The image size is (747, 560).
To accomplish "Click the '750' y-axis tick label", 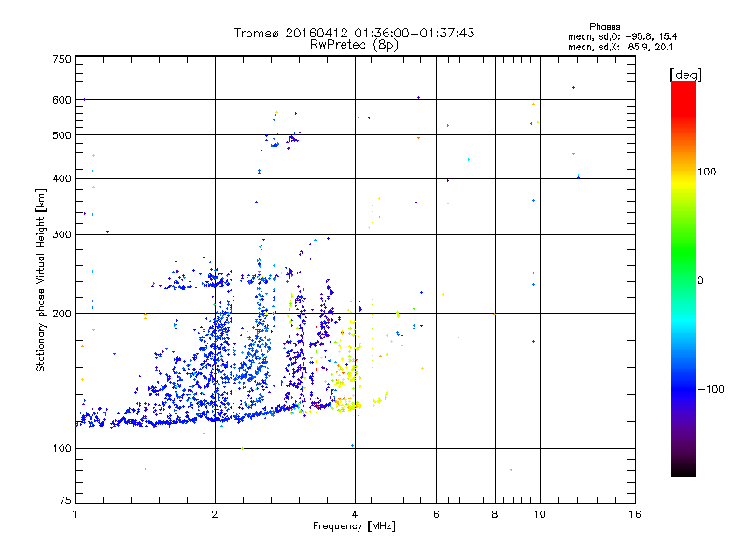I will (x=62, y=59).
